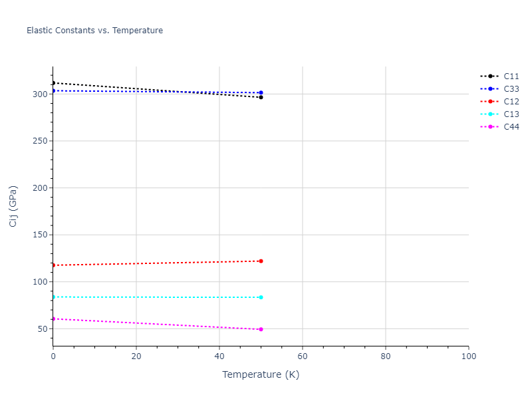Click the red C12 data point at 0 K

(53, 265)
